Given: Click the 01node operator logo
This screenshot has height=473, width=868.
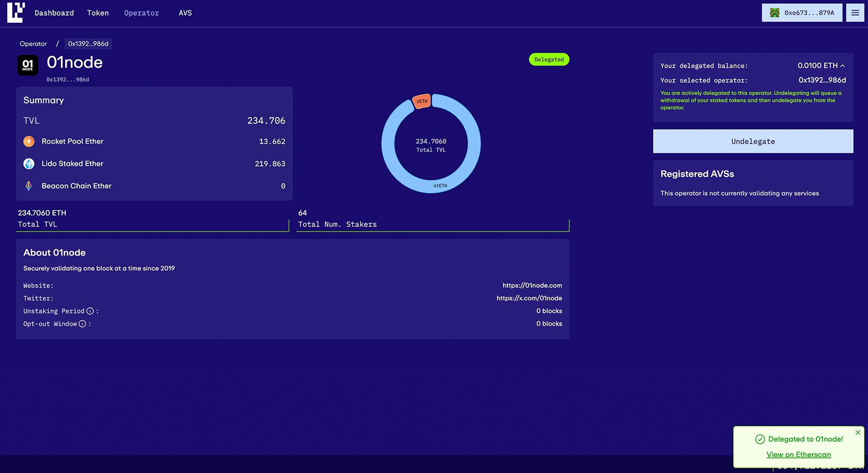Looking at the screenshot, I should coord(28,65).
